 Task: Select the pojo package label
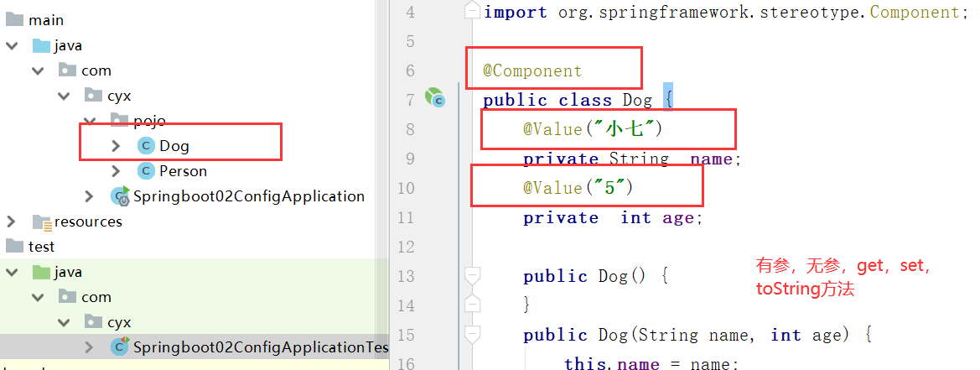149,122
